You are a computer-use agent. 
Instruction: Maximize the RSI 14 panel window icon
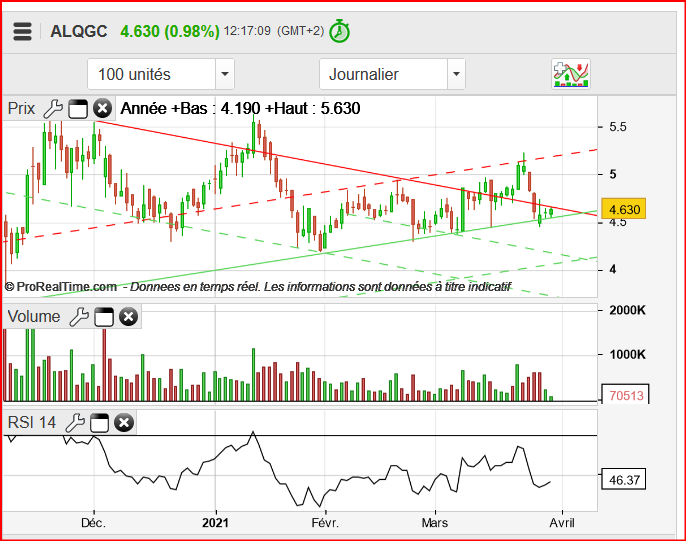pos(99,423)
